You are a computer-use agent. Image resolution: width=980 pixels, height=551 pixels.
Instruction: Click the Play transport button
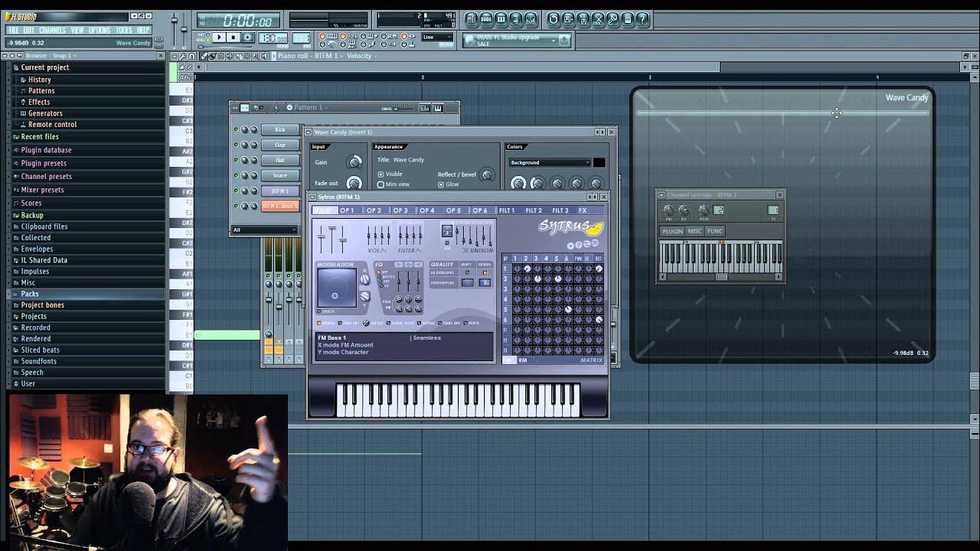pyautogui.click(x=219, y=37)
